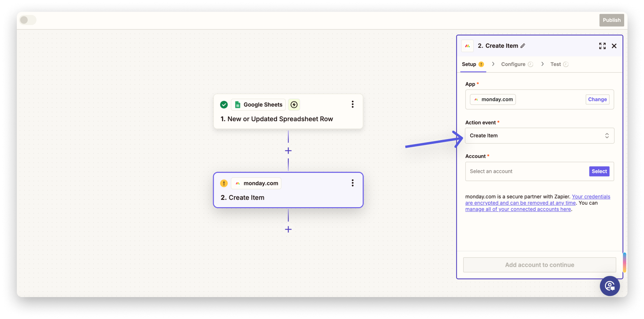Close the Create Item panel
The image size is (644, 319).
tap(614, 46)
